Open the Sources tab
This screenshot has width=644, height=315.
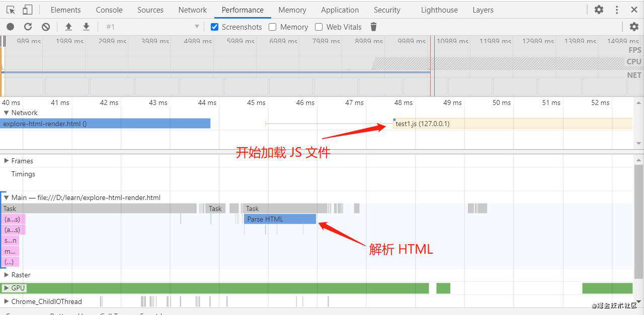[150, 10]
